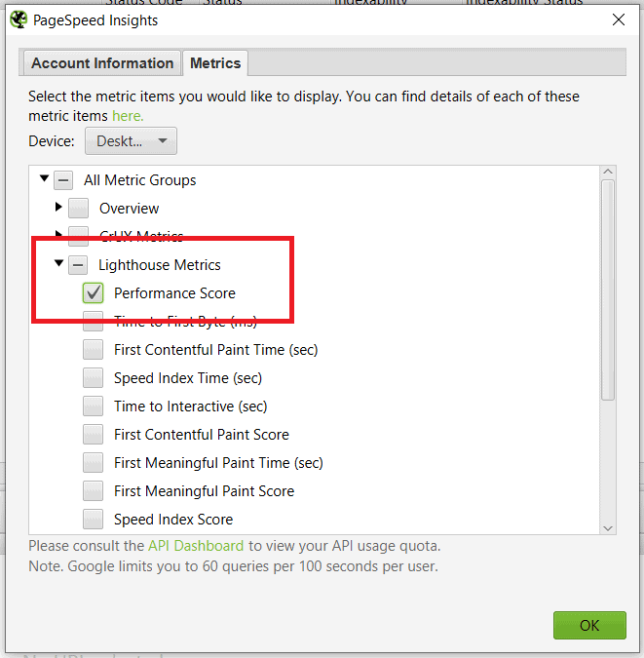Screen dimensions: 644x658
Task: Click the scrollbar down arrow in metrics list
Action: (x=608, y=528)
